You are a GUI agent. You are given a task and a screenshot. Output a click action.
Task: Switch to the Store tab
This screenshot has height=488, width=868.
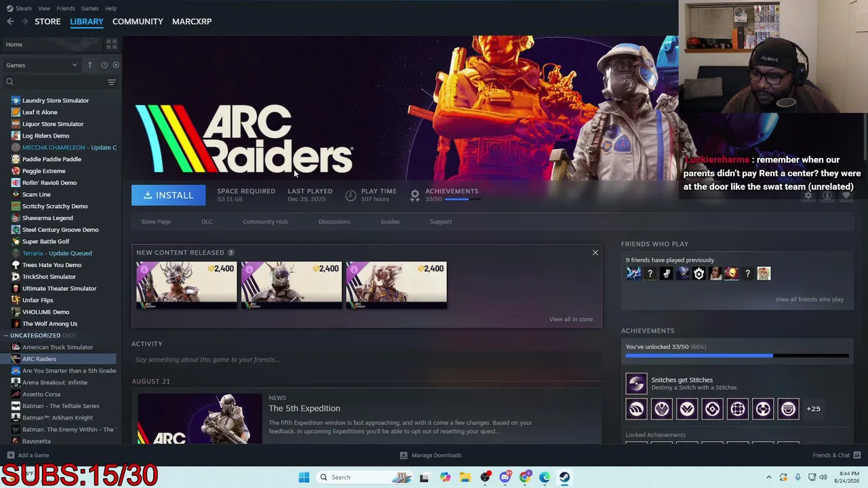(47, 22)
